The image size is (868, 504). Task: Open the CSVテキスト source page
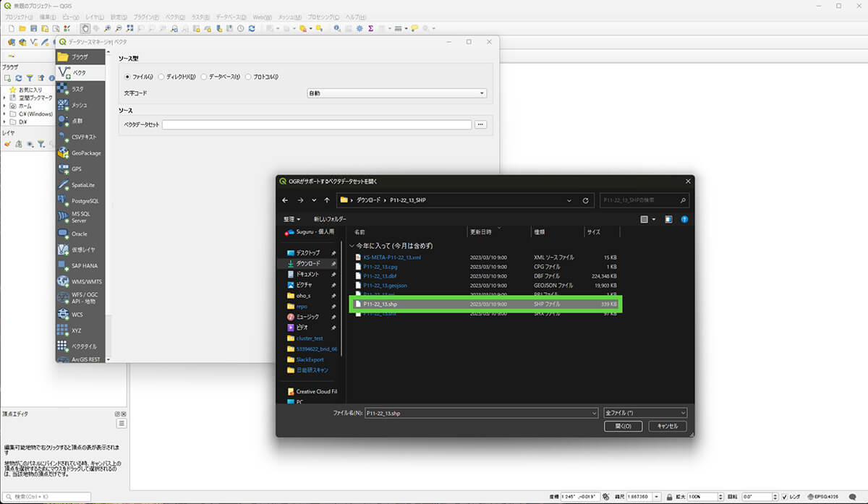pyautogui.click(x=80, y=137)
